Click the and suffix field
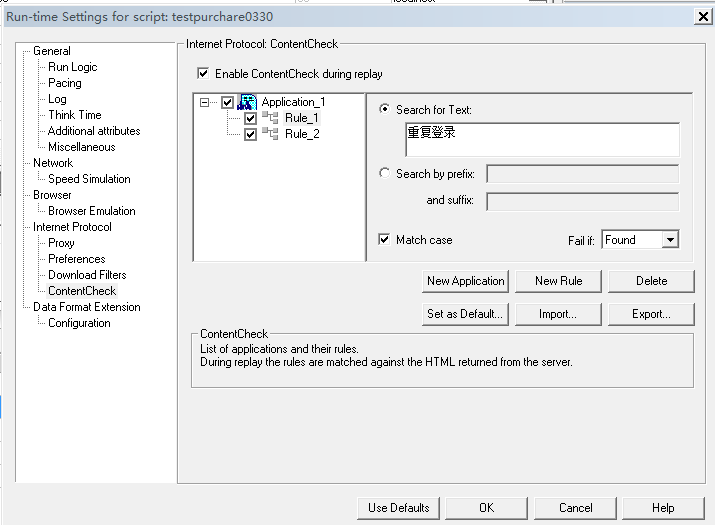This screenshot has height=525, width=715. tap(582, 202)
